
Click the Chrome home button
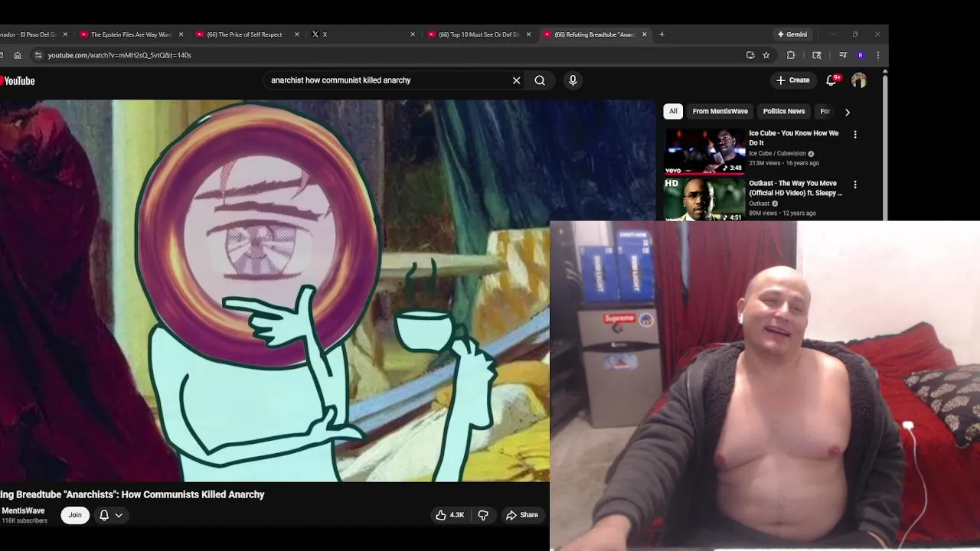(x=18, y=55)
